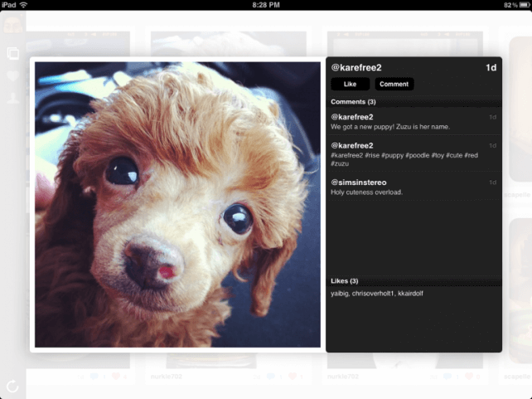Viewport: 532px width, 399px height.
Task: Click the first nurkle702 username in background feed
Action: (x=167, y=377)
